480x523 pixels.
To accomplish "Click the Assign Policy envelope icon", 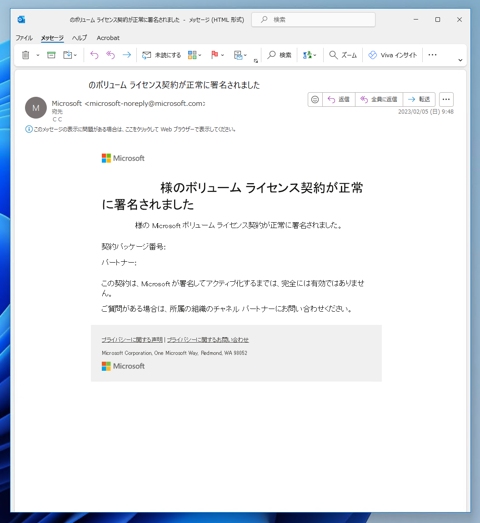I will (238, 55).
